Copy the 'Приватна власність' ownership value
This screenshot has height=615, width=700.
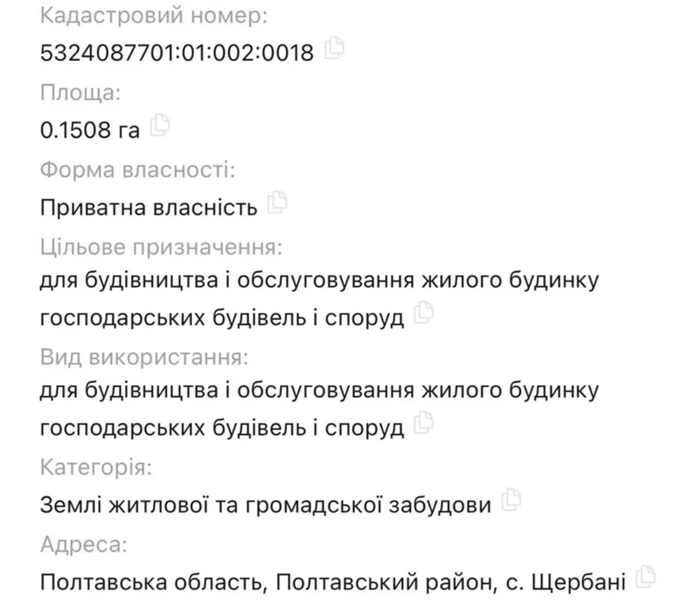[277, 202]
